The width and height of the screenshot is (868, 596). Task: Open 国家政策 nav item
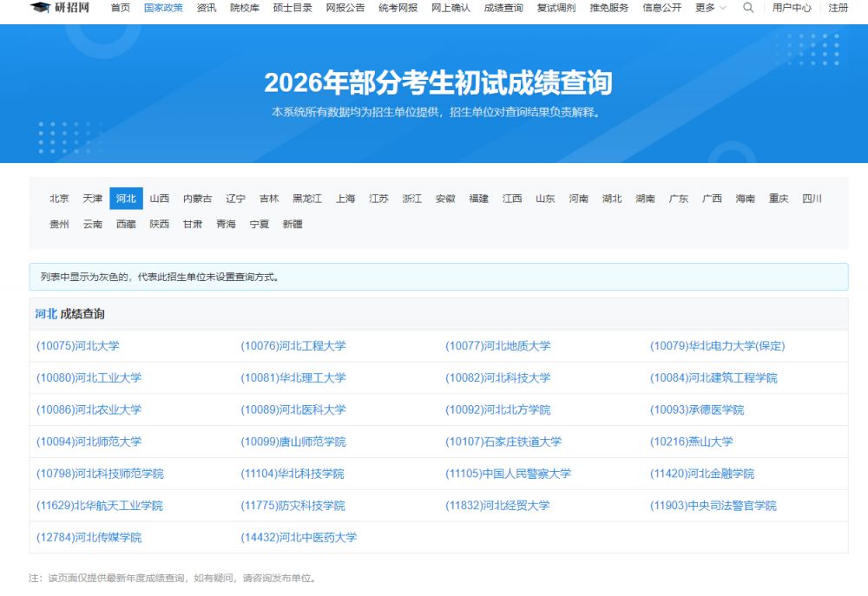tap(163, 8)
